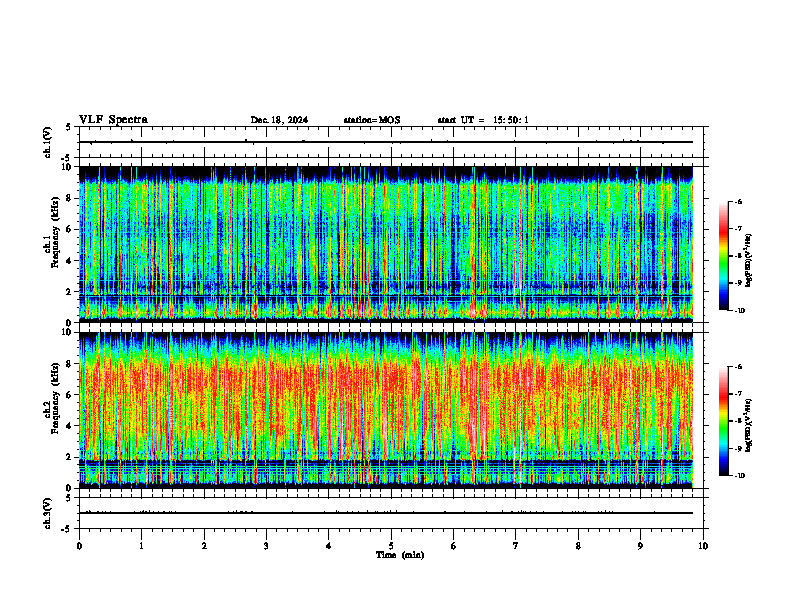The height and width of the screenshot is (612, 792).
Task: Click the ch.2 colorbar "log(PSD)" label
Action: [749, 426]
